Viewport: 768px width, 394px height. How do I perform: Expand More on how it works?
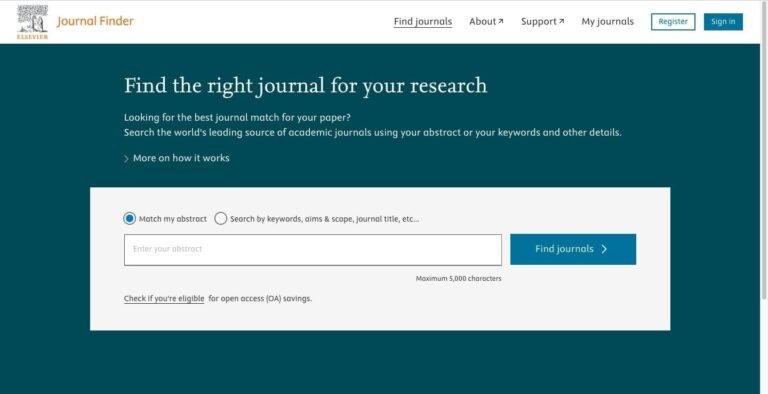[176, 158]
